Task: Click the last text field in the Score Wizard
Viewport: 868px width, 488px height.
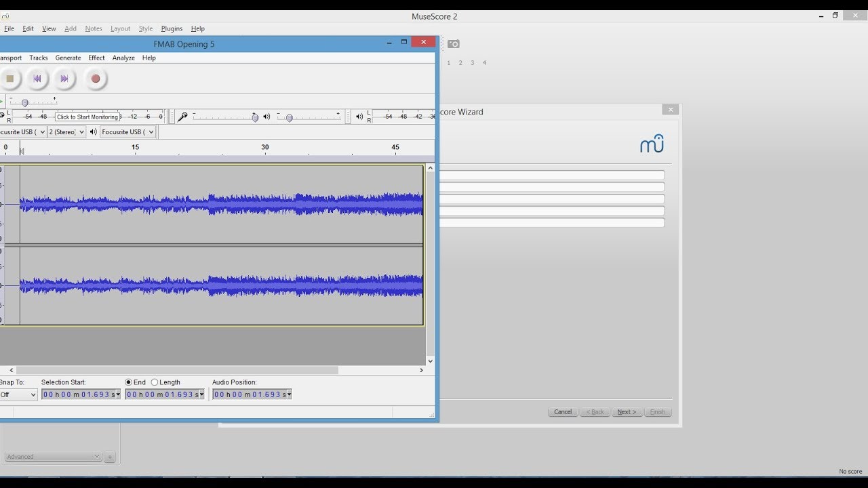Action: click(552, 222)
